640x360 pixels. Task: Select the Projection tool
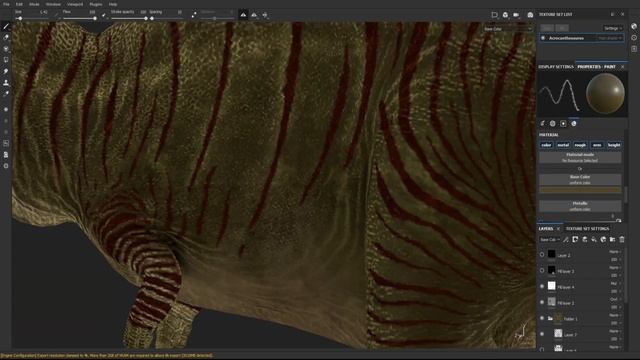(x=6, y=49)
